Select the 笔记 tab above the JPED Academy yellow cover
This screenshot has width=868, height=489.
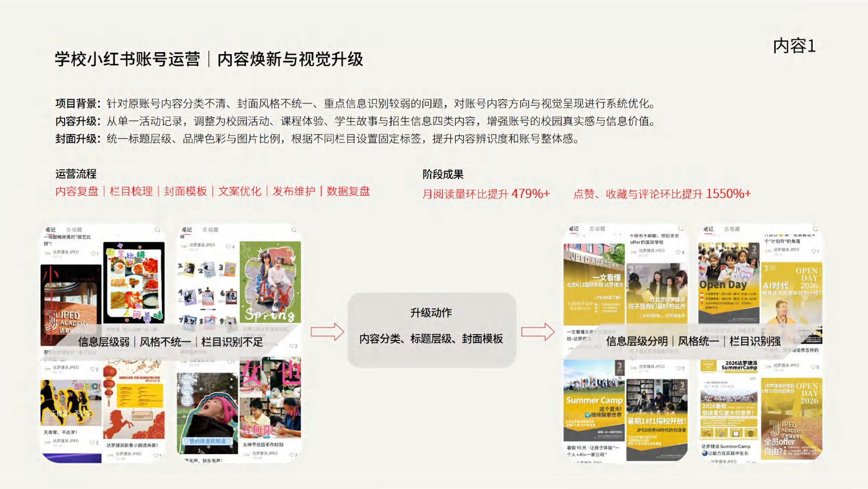click(x=574, y=229)
